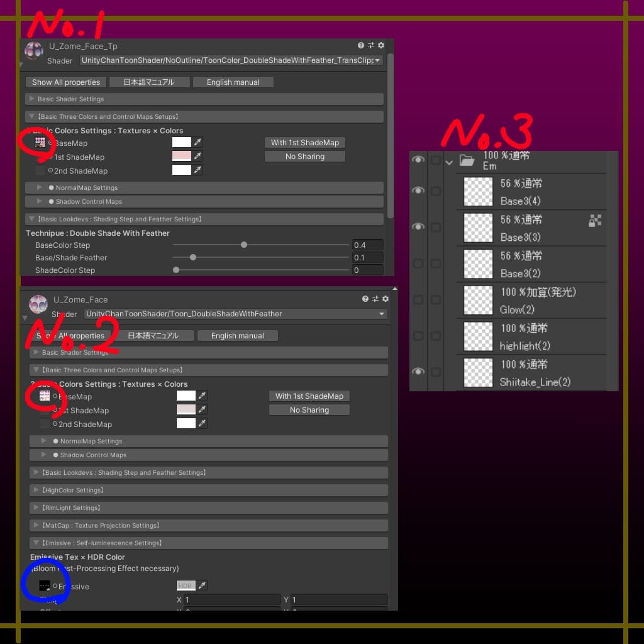644x644 pixels.
Task: Show the Base3(2) layer
Action: click(x=418, y=264)
